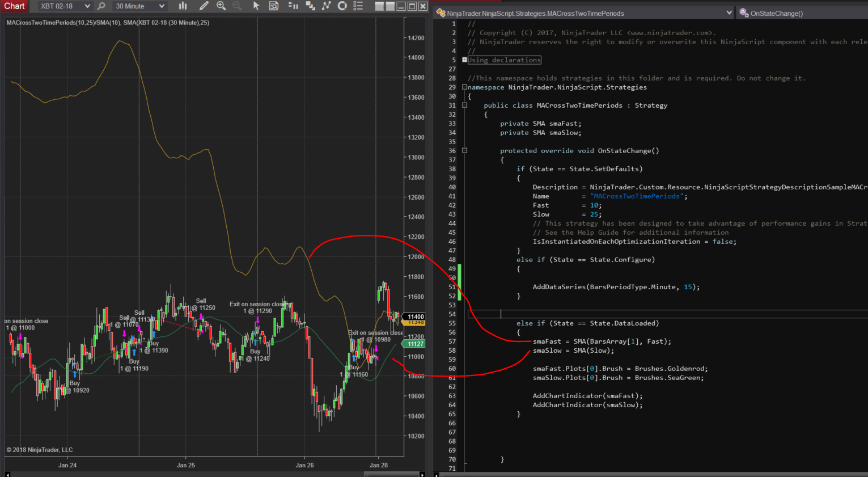Click the Jan 24 date label
Screen dimensions: 868x477
coord(67,465)
